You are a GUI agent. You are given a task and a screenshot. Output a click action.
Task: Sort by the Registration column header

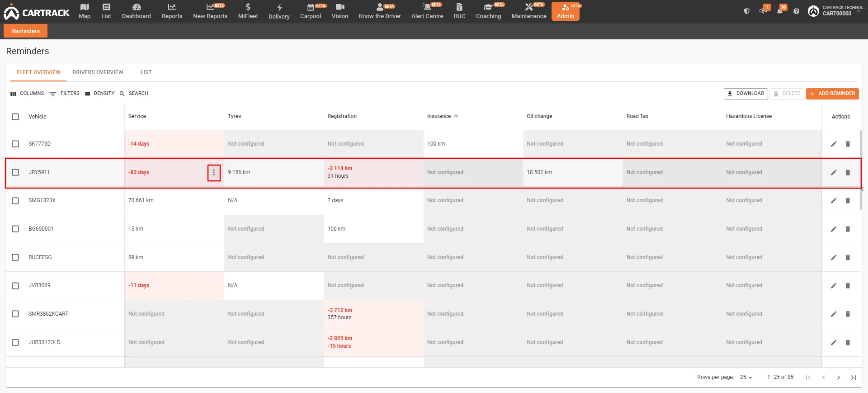point(342,116)
